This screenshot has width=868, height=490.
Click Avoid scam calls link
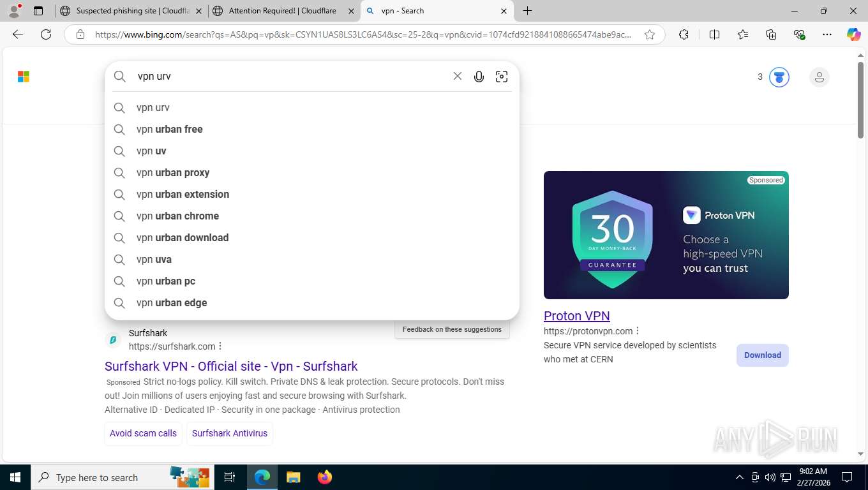[143, 433]
